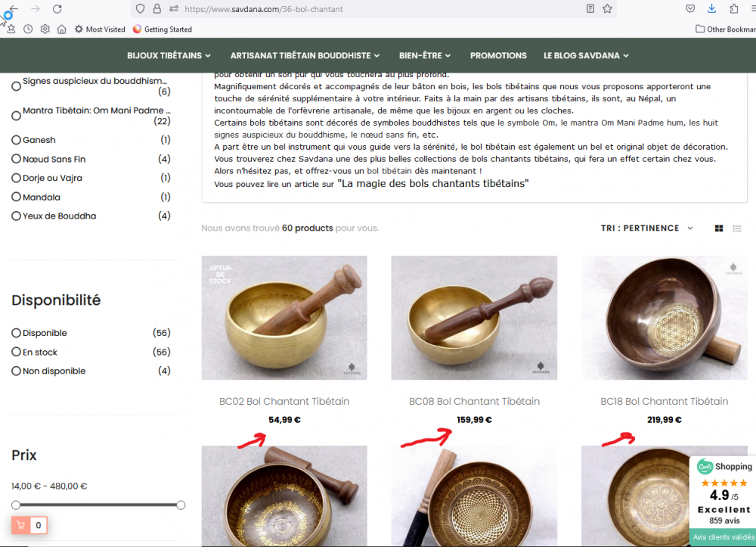Click the maximum price slider handle
The image size is (756, 547).
click(x=181, y=505)
